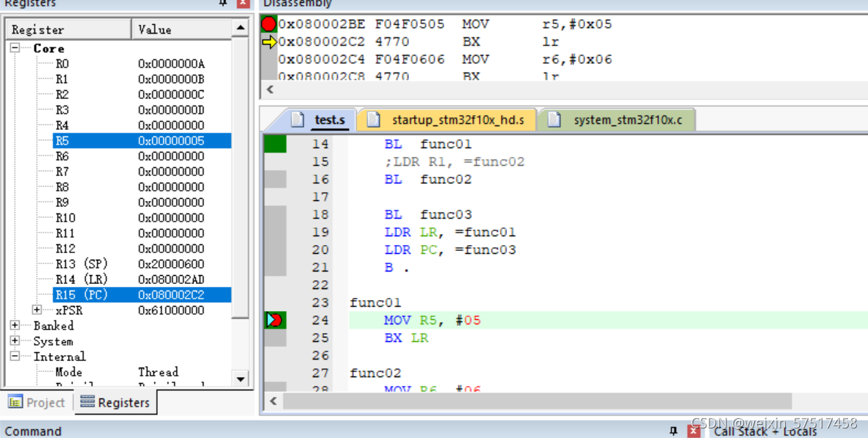This screenshot has height=438, width=868.
Task: Click the editor horizontal scrollbar thumb
Action: (x=538, y=401)
